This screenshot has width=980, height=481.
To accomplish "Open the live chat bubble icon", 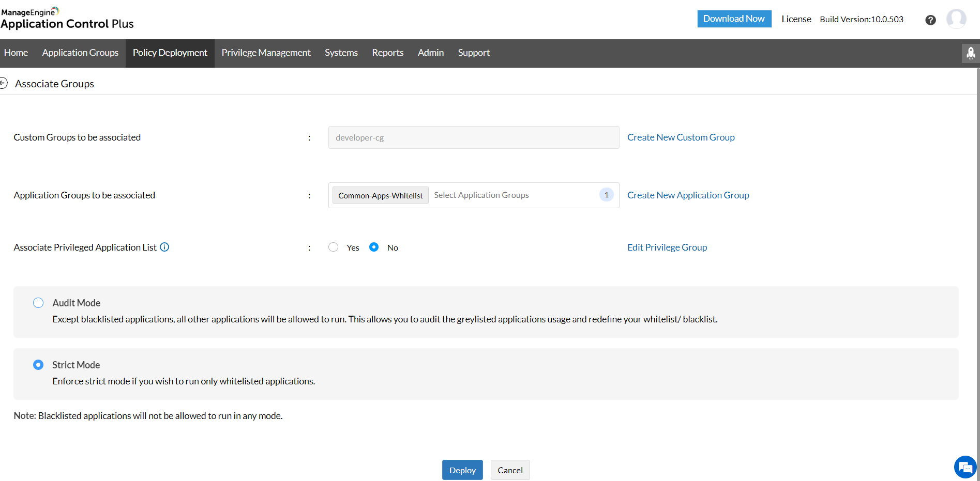I will click(965, 467).
